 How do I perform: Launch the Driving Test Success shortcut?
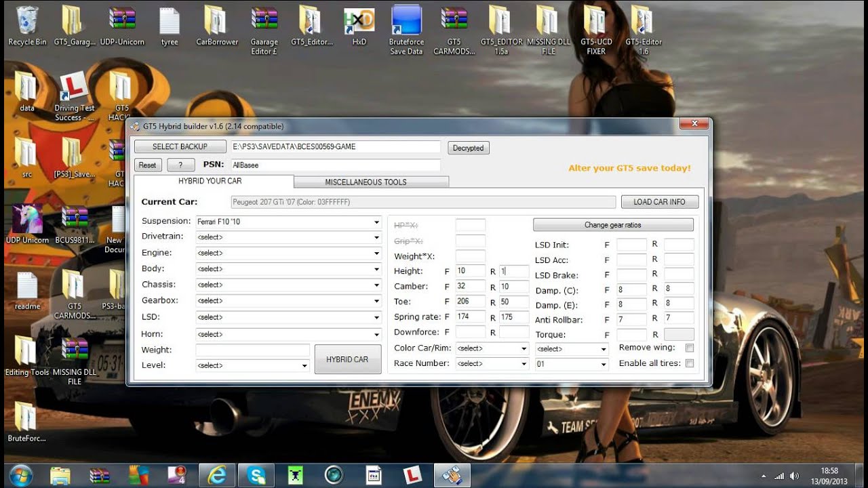click(74, 96)
